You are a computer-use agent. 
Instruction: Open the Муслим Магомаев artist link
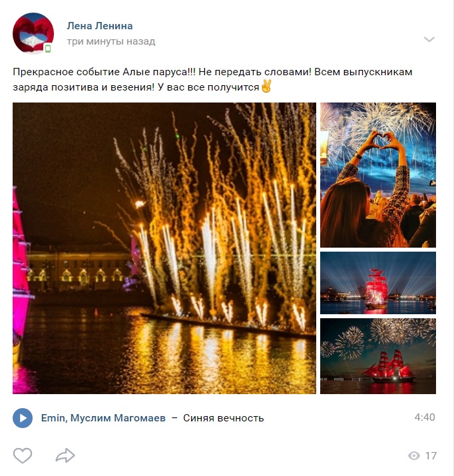click(118, 418)
